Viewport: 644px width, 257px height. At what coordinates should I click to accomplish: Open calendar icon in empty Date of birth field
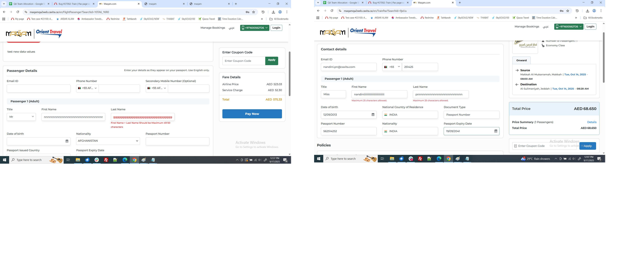tap(67, 141)
